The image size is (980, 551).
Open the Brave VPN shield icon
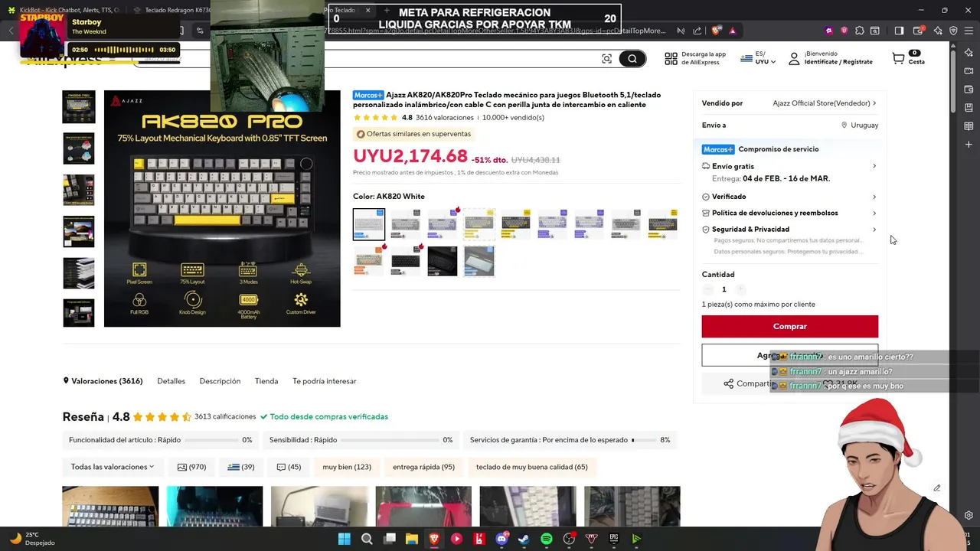click(x=953, y=31)
